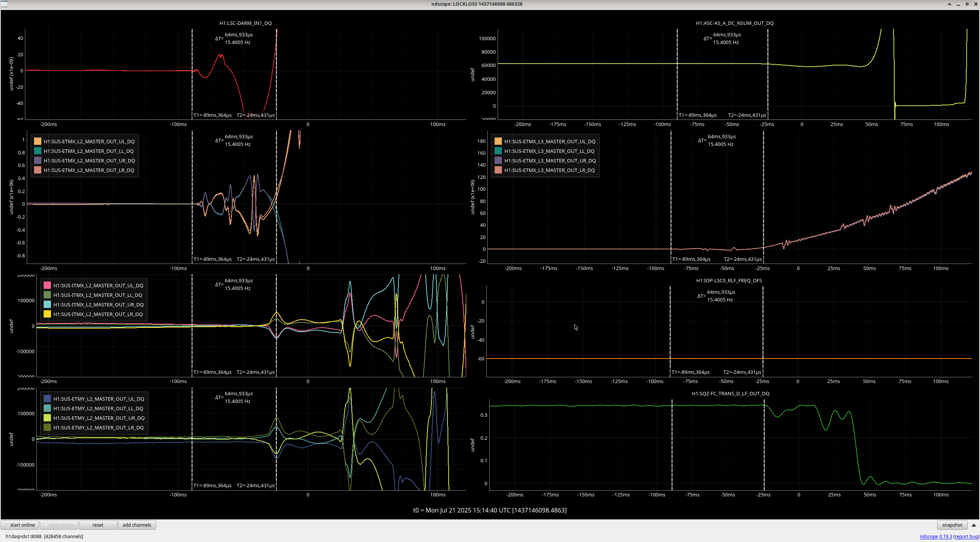Screen dimensions: 980x542
Task: Take a snapshot of the plots
Action: pyautogui.click(x=952, y=525)
